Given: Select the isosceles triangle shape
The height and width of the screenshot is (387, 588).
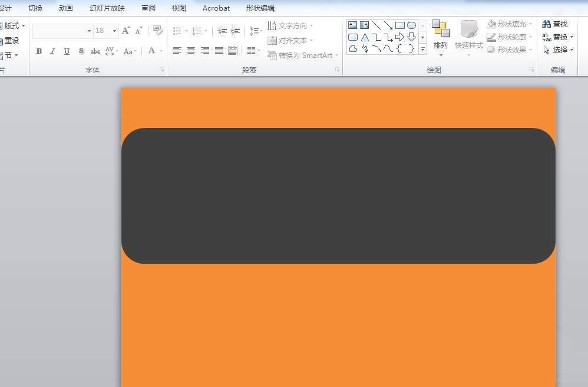Looking at the screenshot, I should (x=365, y=37).
